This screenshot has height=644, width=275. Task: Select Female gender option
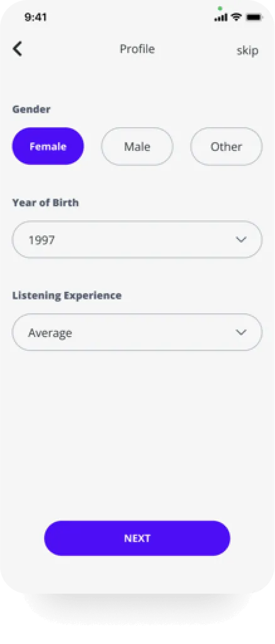pos(48,146)
